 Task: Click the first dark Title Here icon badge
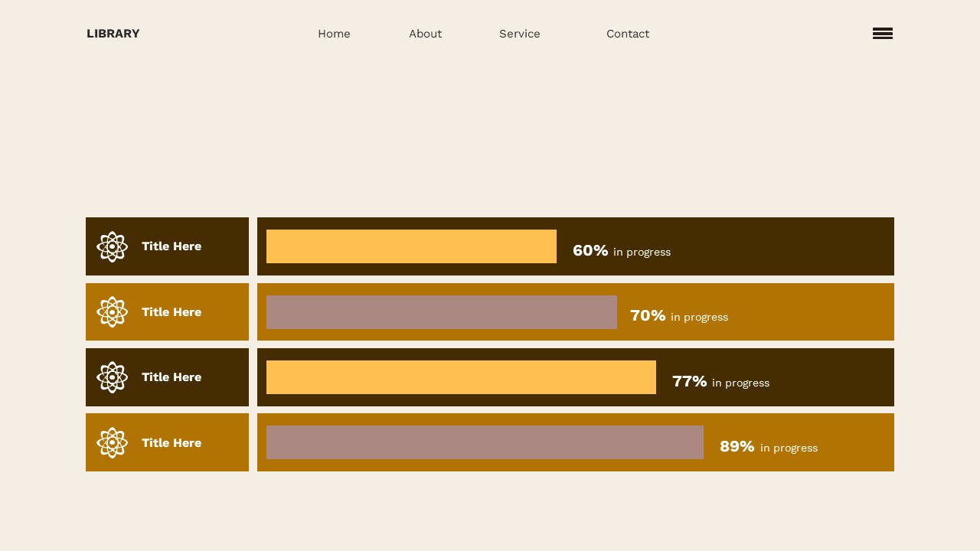click(167, 246)
